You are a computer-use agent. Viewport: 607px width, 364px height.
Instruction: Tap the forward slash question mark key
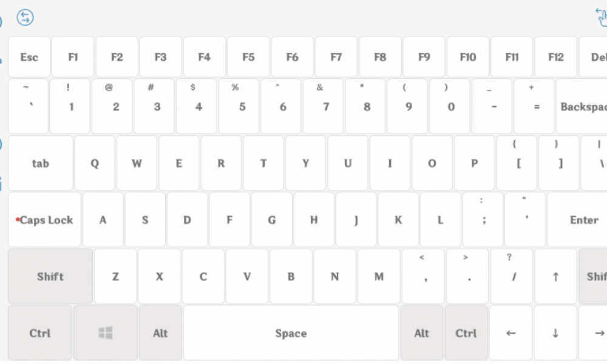click(512, 276)
